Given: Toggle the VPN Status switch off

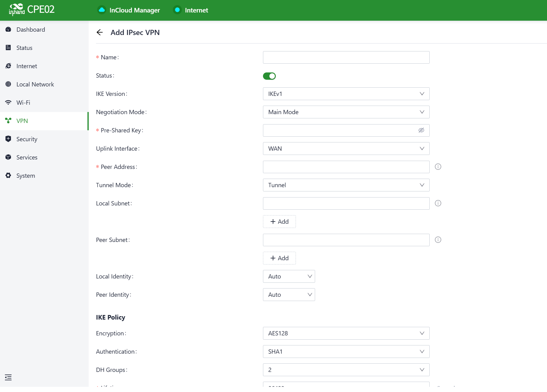Looking at the screenshot, I should 269,76.
